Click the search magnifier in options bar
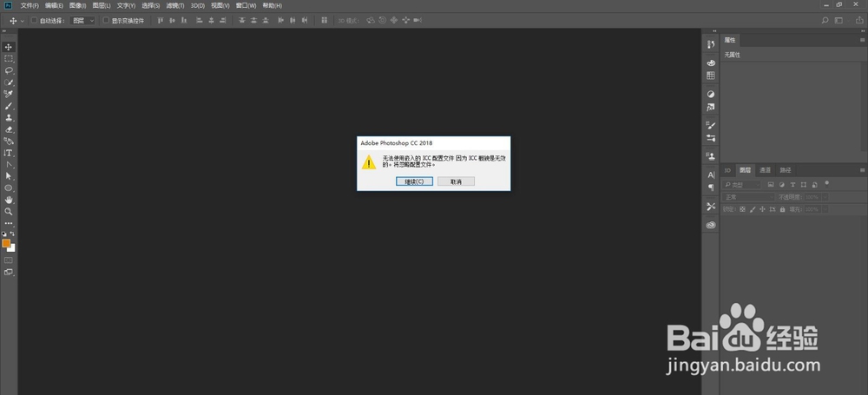The height and width of the screenshot is (395, 868). tap(825, 21)
